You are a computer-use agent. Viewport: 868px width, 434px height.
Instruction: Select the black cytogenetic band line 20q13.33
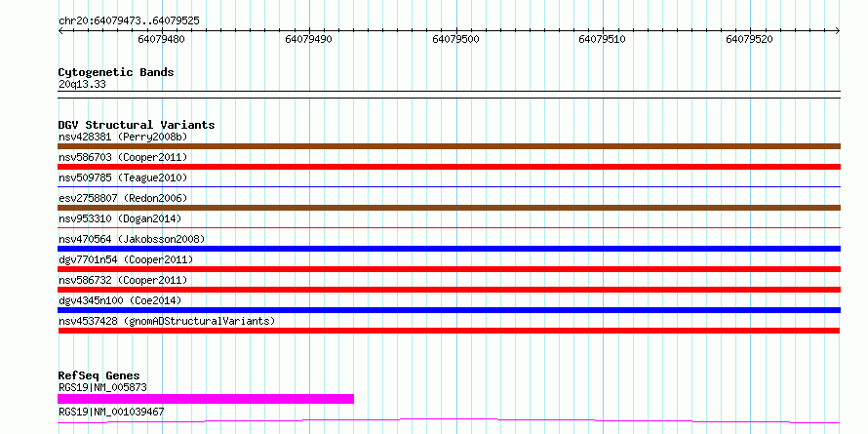(449, 95)
